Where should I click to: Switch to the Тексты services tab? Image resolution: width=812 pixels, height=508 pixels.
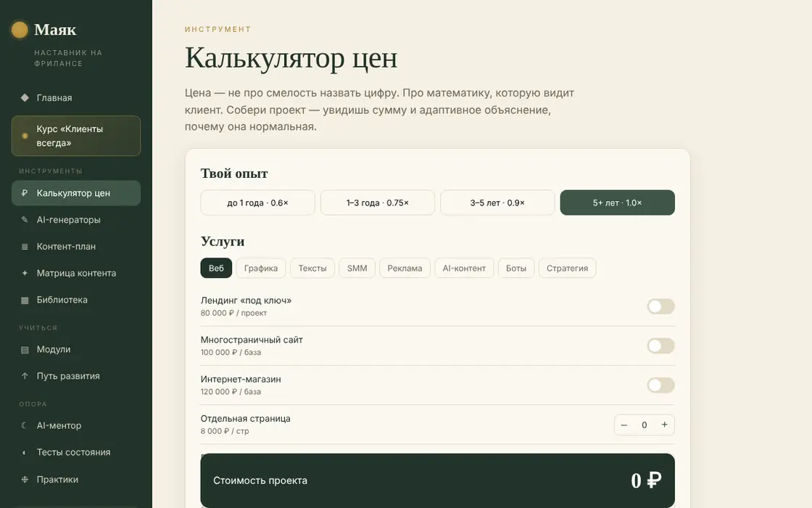312,268
